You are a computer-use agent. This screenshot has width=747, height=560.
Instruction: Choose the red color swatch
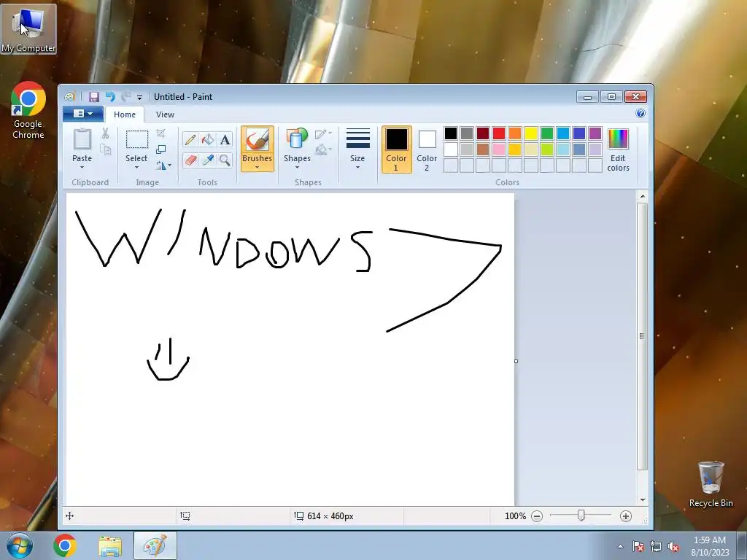click(499, 133)
